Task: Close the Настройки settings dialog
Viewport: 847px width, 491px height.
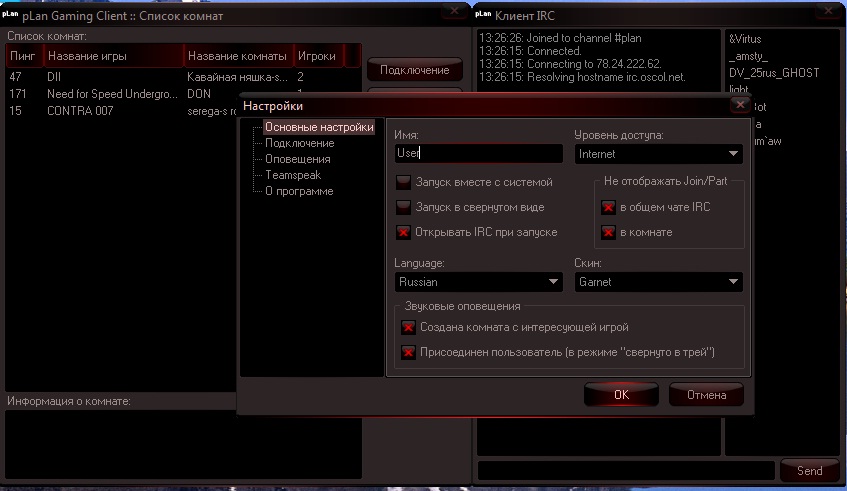Action: tap(739, 104)
